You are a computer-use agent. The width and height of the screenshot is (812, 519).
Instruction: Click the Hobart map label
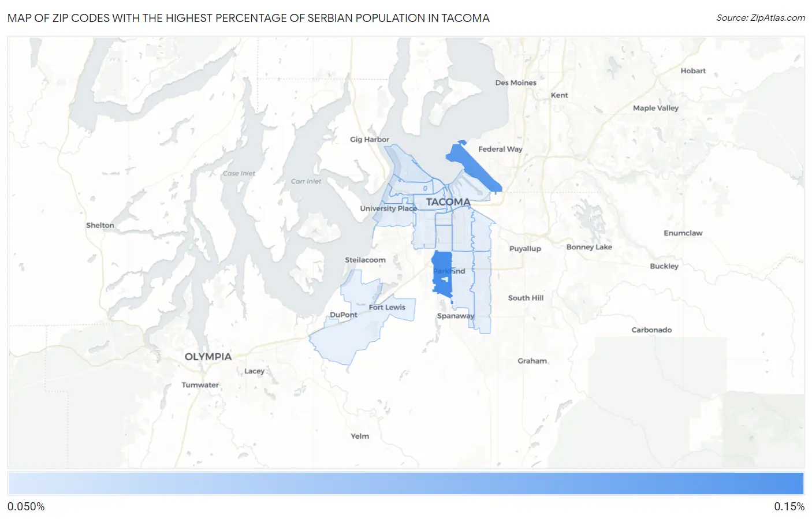693,71
